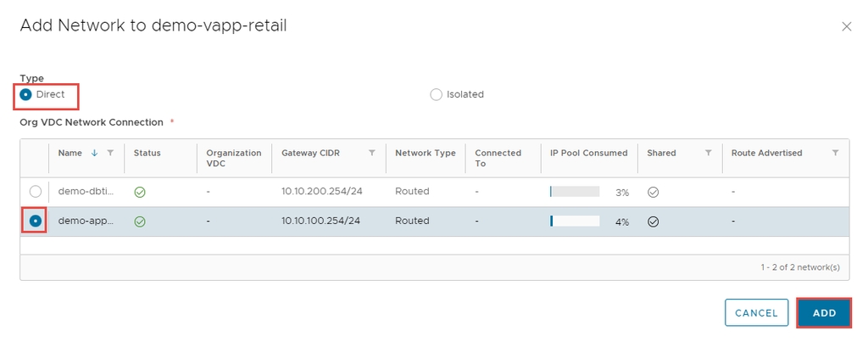868x342 pixels.
Task: Click the Network Type column header
Action: 425,154
